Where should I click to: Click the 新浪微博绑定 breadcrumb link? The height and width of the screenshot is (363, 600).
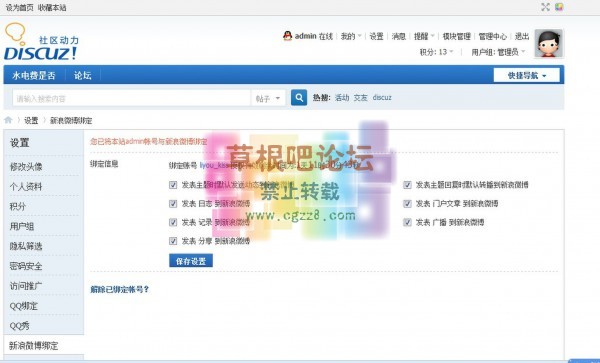click(x=71, y=120)
